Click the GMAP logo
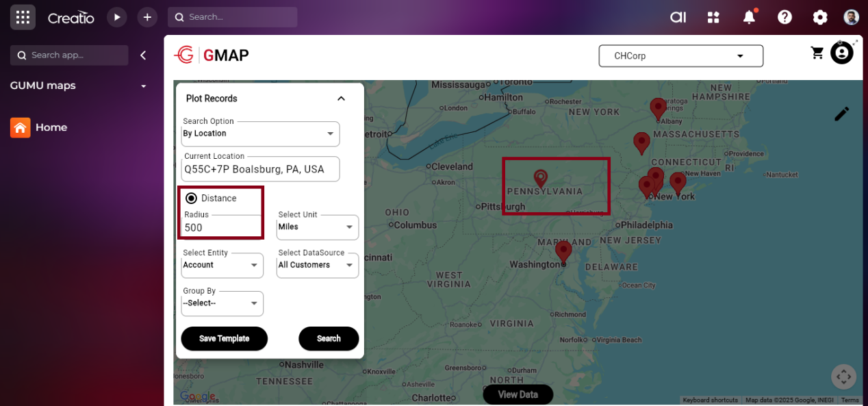 tap(212, 55)
